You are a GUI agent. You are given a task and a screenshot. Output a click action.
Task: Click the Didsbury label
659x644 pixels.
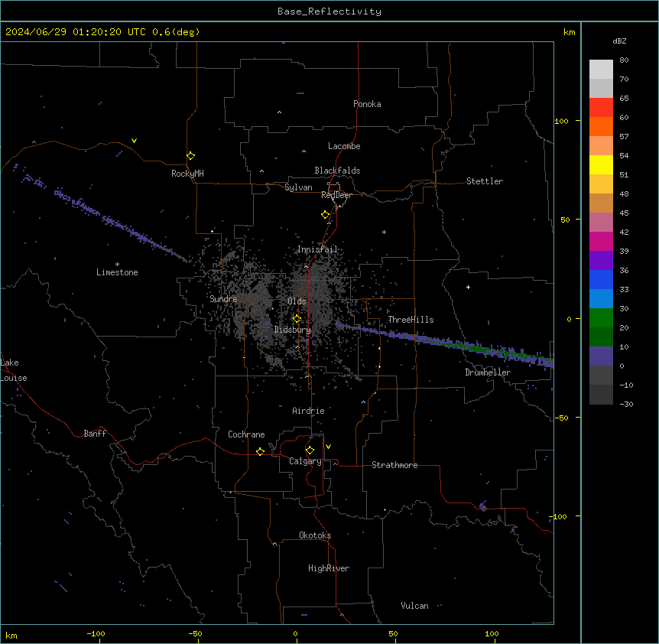coord(293,330)
